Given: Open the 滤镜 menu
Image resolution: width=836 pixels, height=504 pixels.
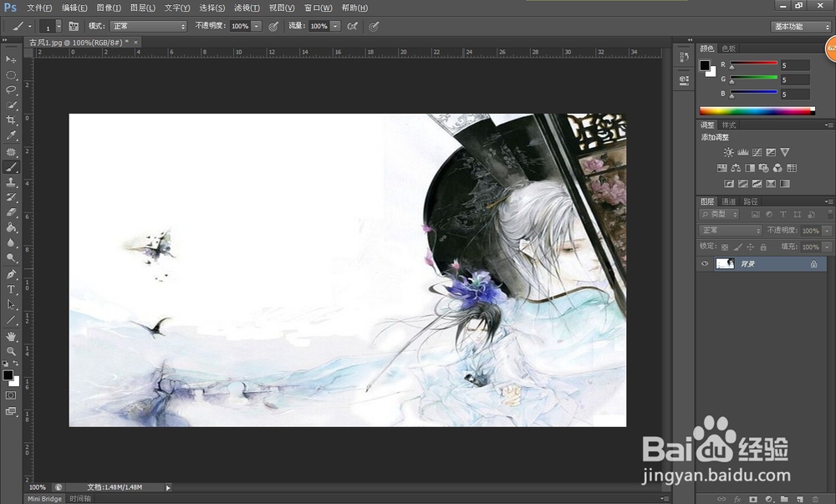Looking at the screenshot, I should coord(247,8).
